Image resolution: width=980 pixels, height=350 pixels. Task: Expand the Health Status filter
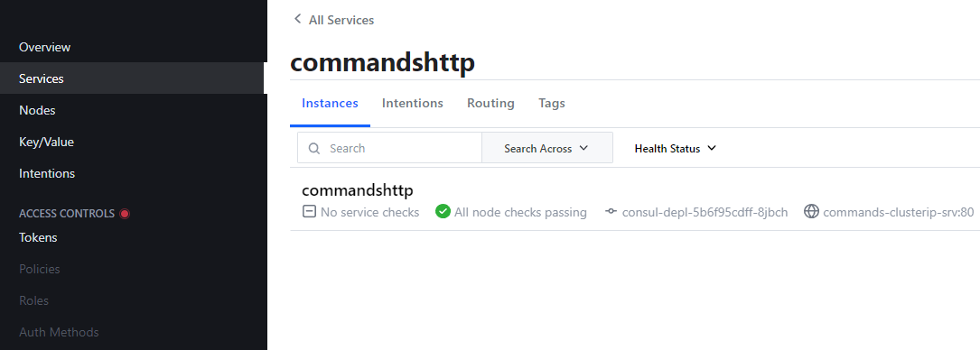(x=675, y=149)
